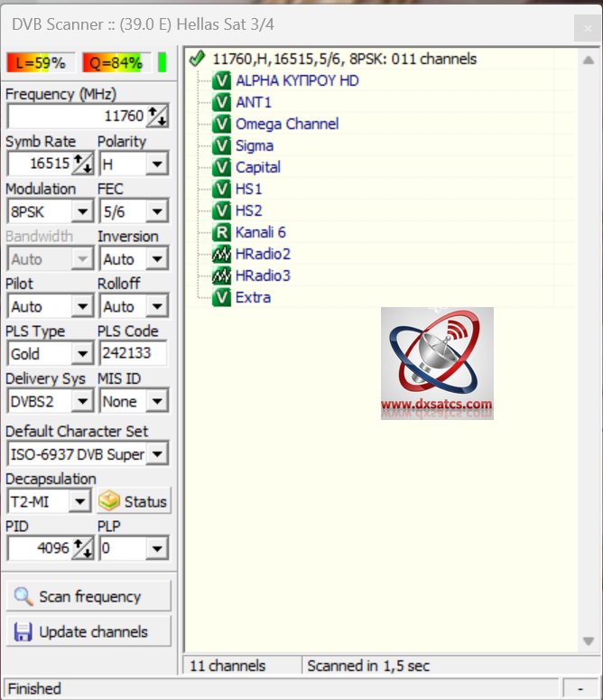603x700 pixels.
Task: Click the video icon beside ALPHA ΚΥΠΡΟΥ HD
Action: (x=221, y=80)
